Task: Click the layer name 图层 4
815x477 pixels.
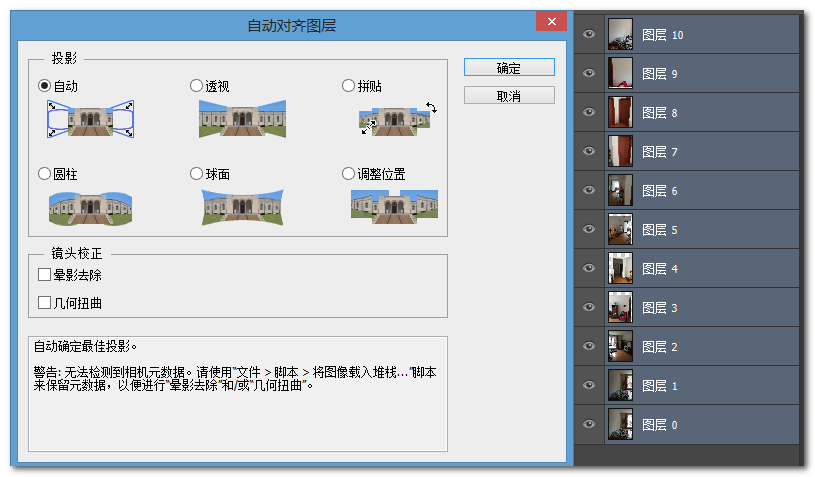Action: click(x=660, y=269)
